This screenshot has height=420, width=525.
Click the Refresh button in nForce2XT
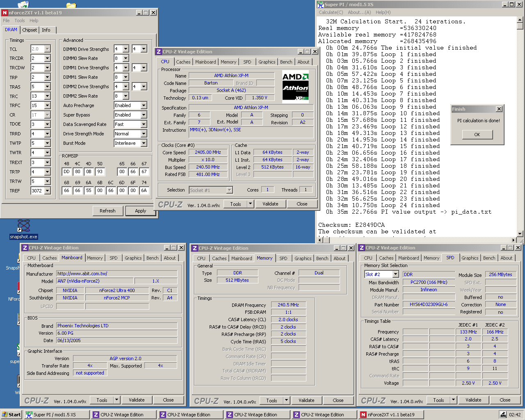(x=107, y=211)
